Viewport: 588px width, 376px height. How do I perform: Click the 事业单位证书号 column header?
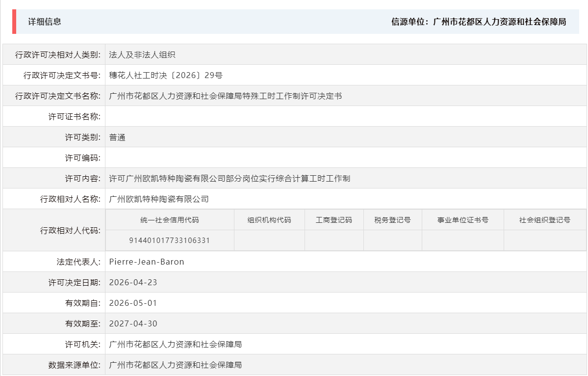click(x=463, y=220)
